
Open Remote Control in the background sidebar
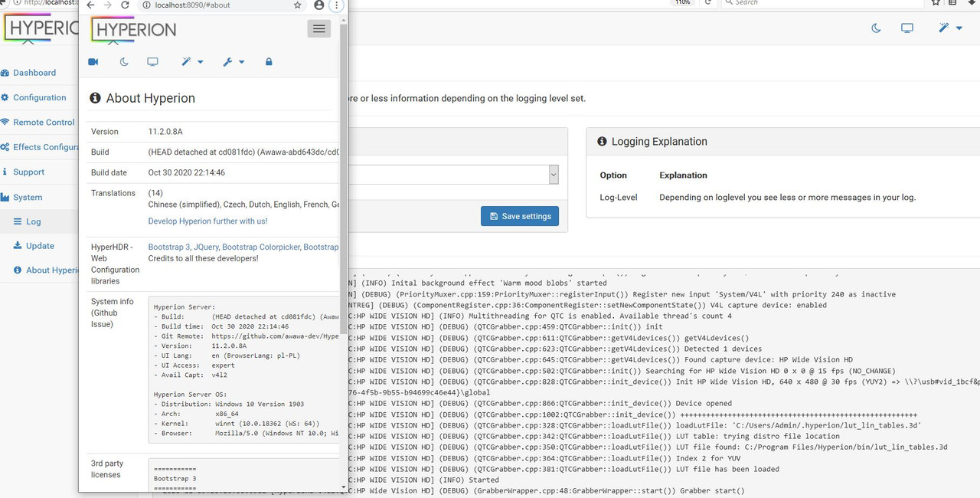coord(44,123)
